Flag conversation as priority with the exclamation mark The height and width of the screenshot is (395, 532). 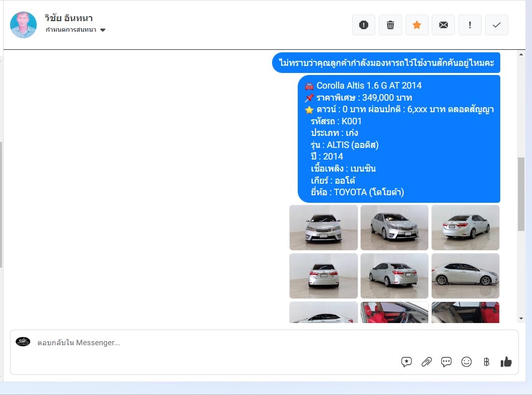pyautogui.click(x=470, y=25)
